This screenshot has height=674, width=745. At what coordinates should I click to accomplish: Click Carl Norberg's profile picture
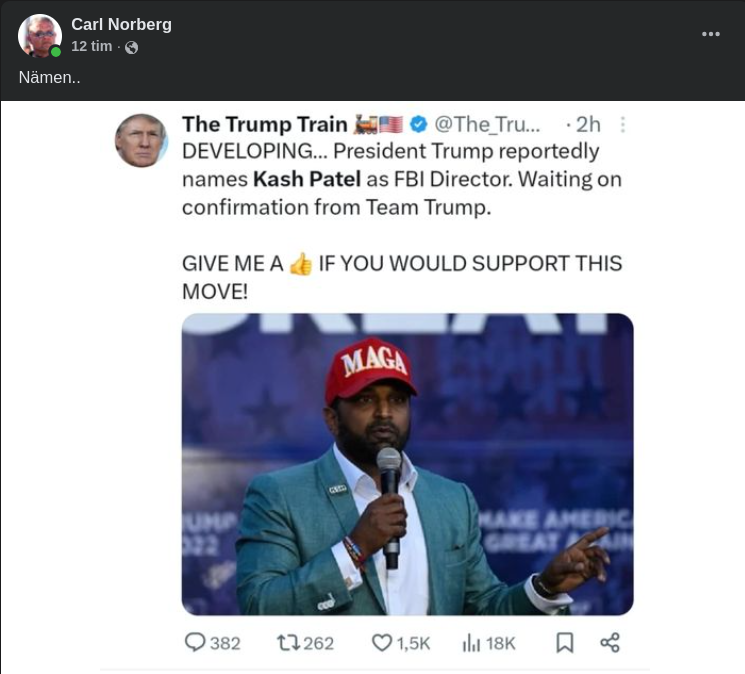(x=40, y=36)
